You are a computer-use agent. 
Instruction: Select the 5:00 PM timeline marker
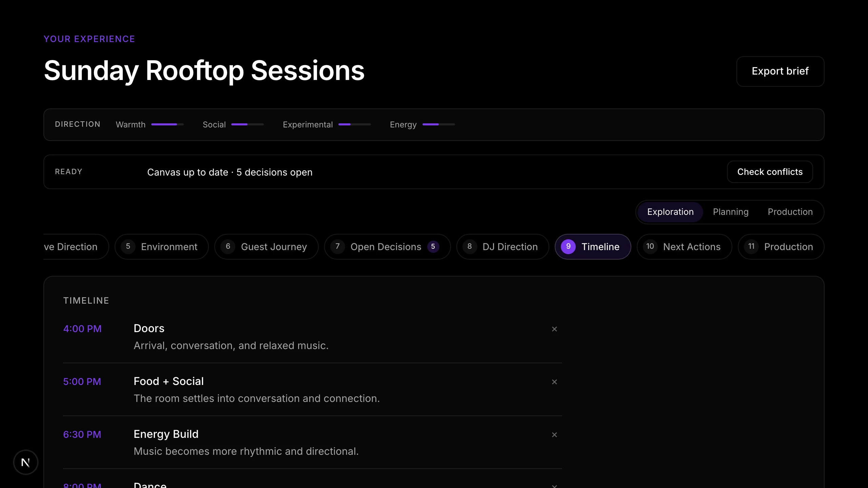82,382
